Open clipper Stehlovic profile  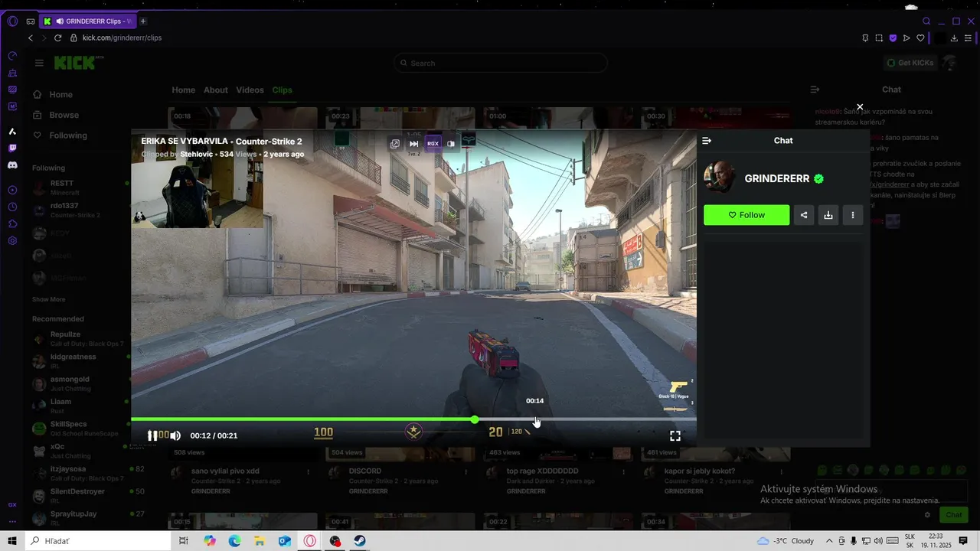pyautogui.click(x=198, y=154)
